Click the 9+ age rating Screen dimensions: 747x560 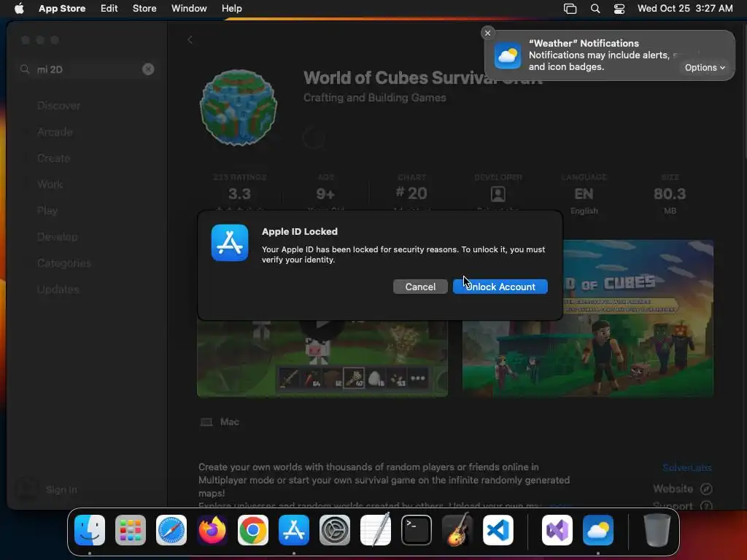point(325,194)
